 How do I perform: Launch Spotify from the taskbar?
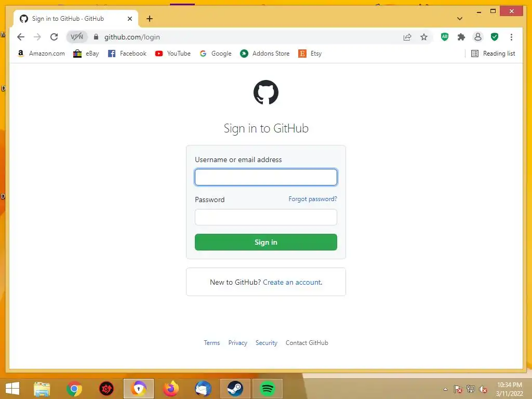click(268, 389)
